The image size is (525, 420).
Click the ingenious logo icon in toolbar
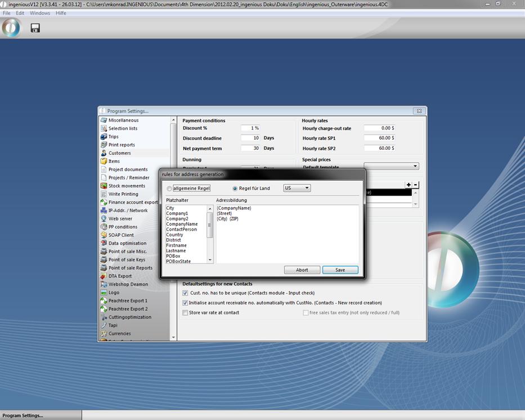click(x=11, y=28)
